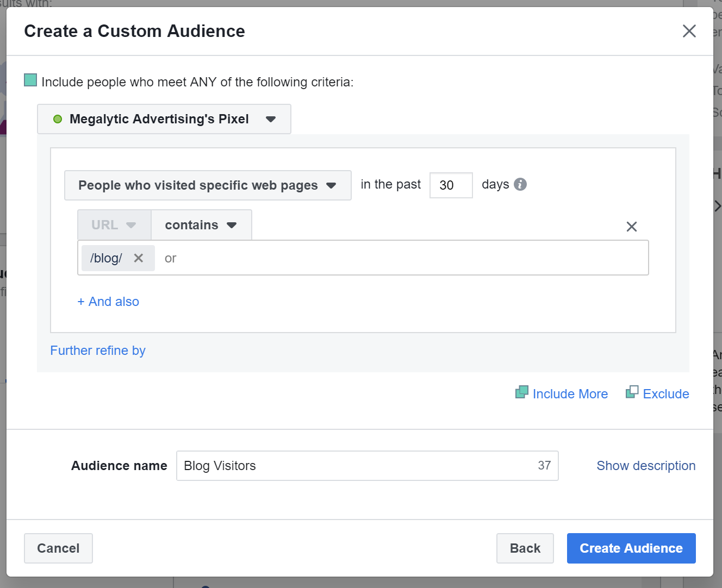Click the remaining characters count '37'
This screenshot has height=588, width=722.
[x=544, y=465]
